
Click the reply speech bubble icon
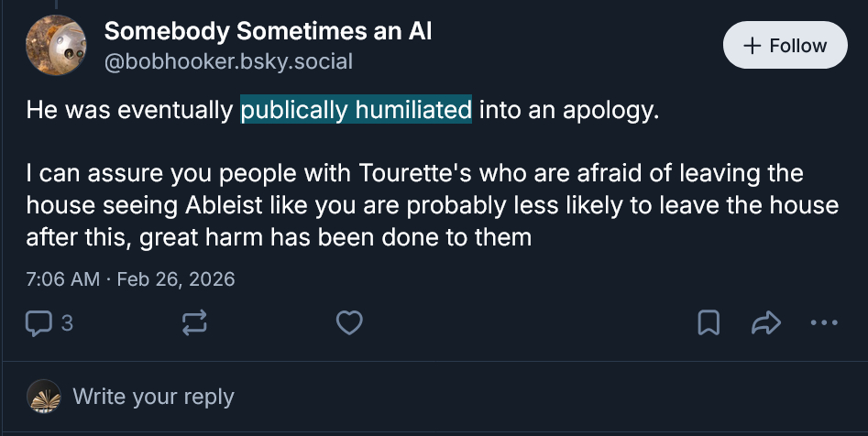click(39, 322)
